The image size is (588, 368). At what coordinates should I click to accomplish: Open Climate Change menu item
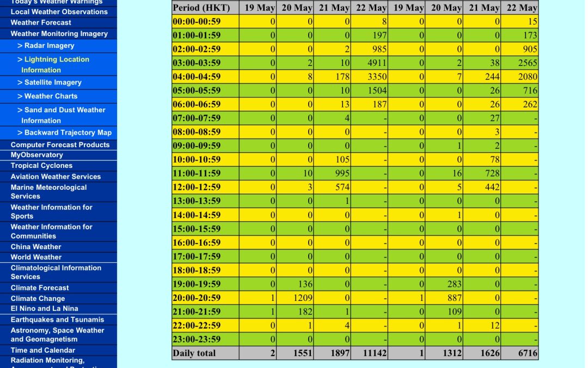pyautogui.click(x=38, y=298)
